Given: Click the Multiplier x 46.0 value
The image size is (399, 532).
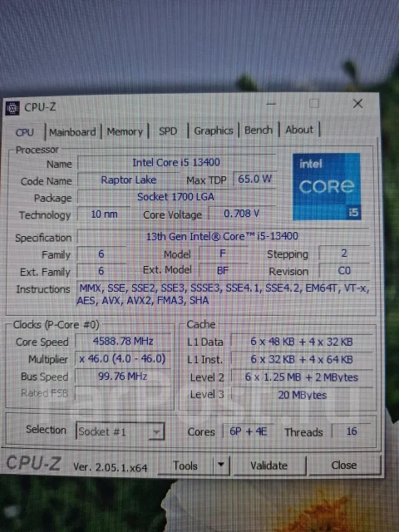Looking at the screenshot, I should tap(123, 359).
